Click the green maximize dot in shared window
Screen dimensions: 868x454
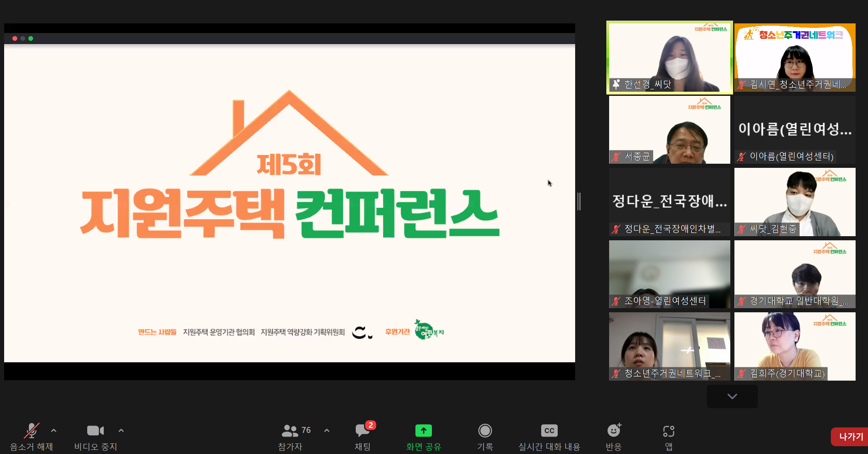(31, 39)
